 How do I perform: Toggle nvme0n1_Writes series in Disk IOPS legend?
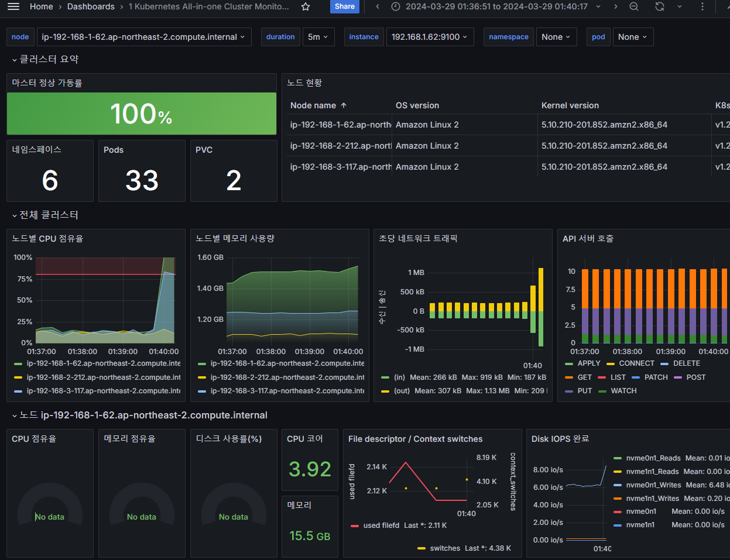653,485
